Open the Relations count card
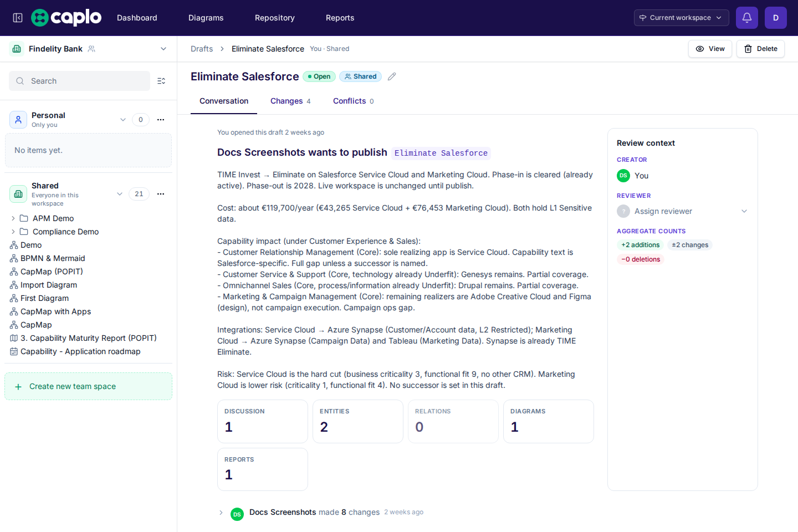Viewport: 798px width, 532px height. click(453, 421)
